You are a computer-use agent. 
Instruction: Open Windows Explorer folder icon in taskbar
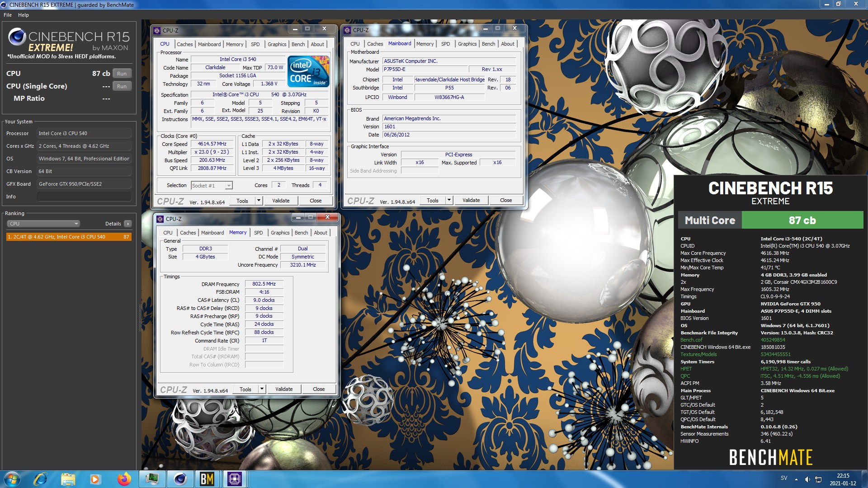click(x=68, y=479)
